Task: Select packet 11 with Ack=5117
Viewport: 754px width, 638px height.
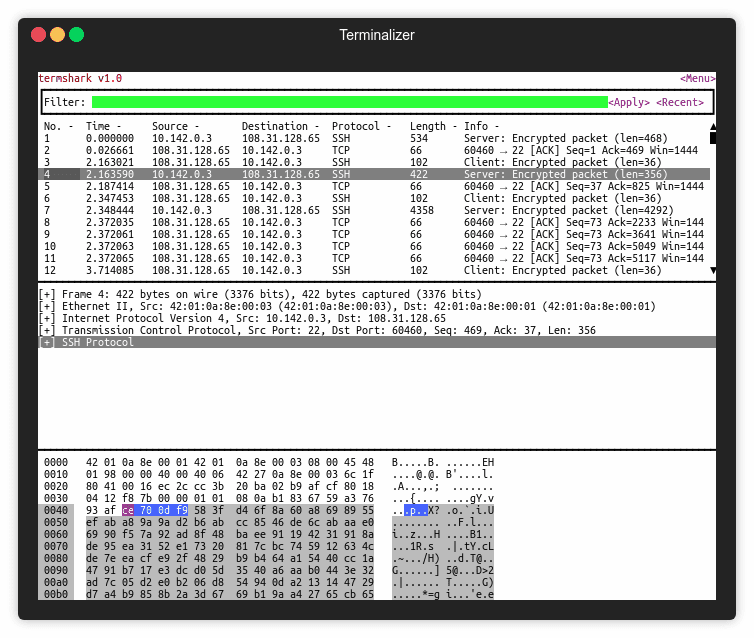Action: click(x=374, y=259)
